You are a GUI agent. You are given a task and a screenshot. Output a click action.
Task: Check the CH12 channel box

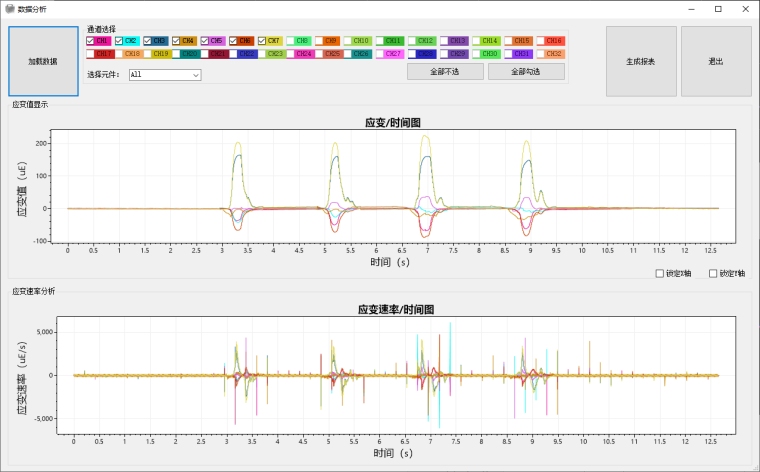[411, 41]
